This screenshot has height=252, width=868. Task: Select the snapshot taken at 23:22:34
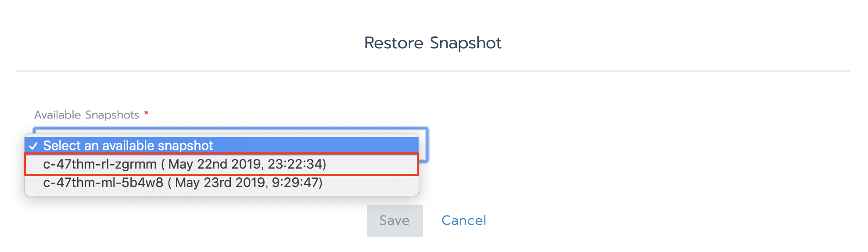(184, 164)
